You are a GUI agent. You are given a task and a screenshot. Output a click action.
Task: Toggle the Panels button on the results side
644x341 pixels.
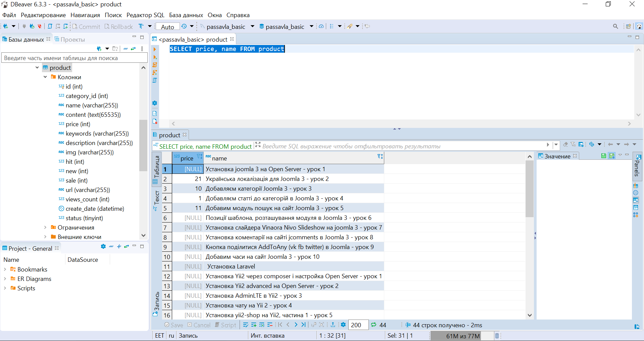637,166
